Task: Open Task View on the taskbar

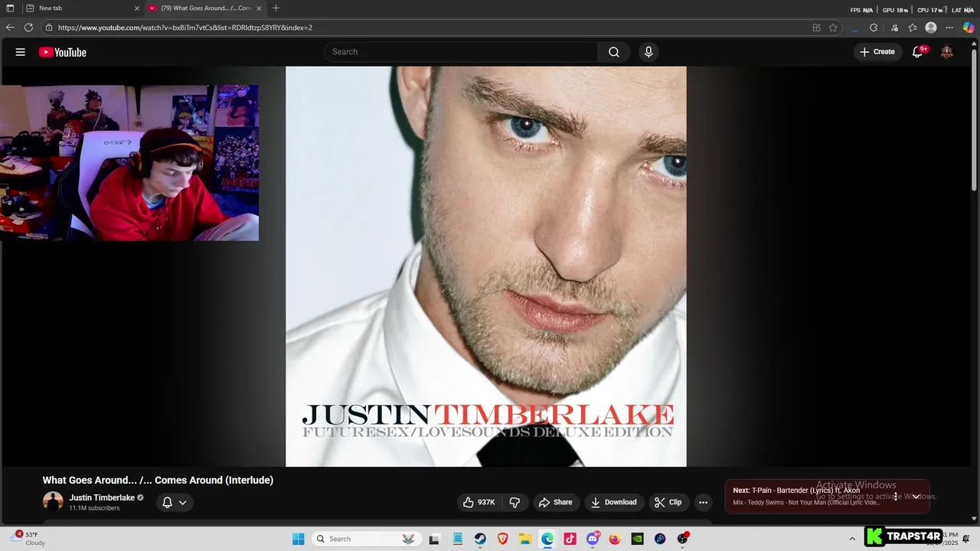Action: click(434, 539)
